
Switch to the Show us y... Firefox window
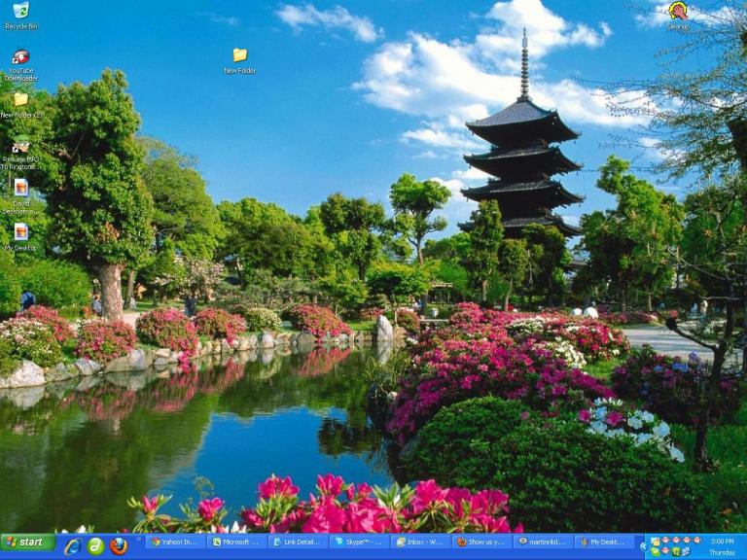[482, 542]
